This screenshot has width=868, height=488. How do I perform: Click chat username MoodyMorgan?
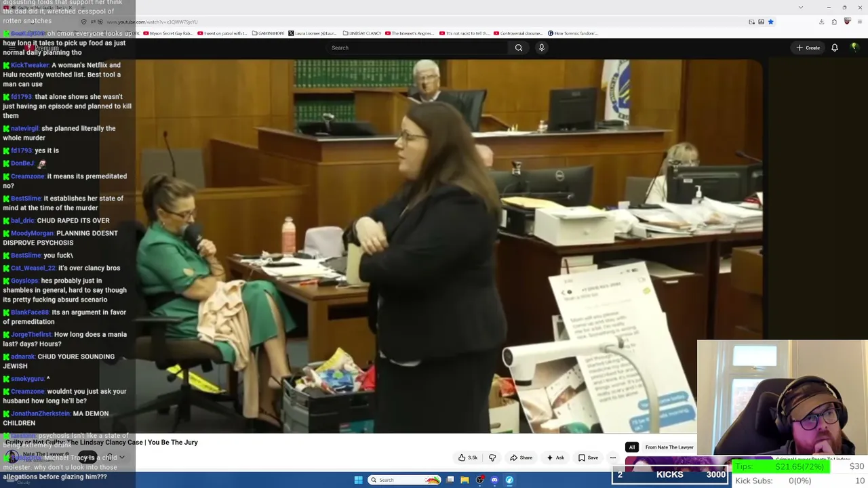click(x=32, y=233)
